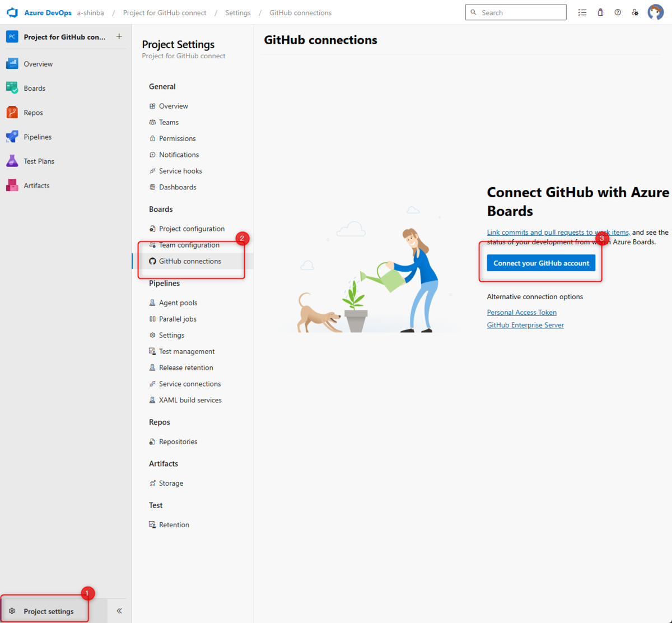
Task: Click the Project Settings panel heading
Action: point(178,44)
